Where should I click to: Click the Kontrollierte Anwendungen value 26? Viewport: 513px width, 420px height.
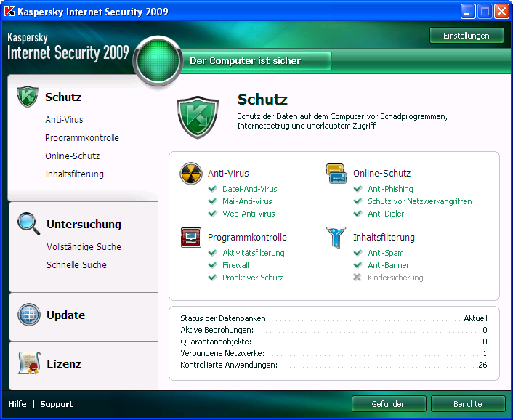click(x=482, y=365)
